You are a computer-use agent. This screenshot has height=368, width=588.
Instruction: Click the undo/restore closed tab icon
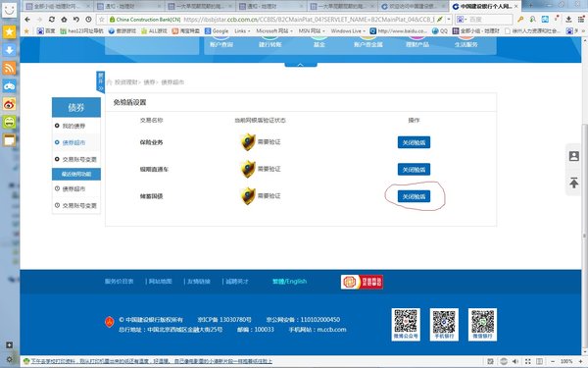pyautogui.click(x=76, y=20)
